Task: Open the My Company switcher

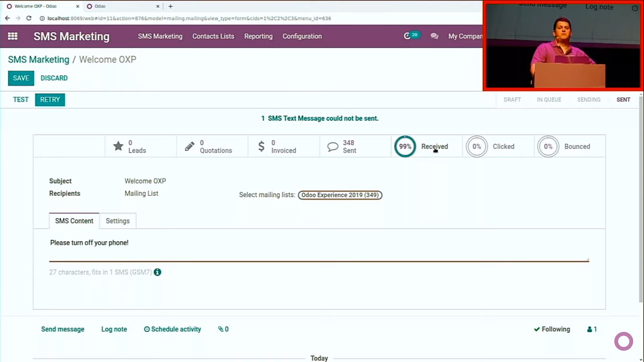Action: [465, 36]
